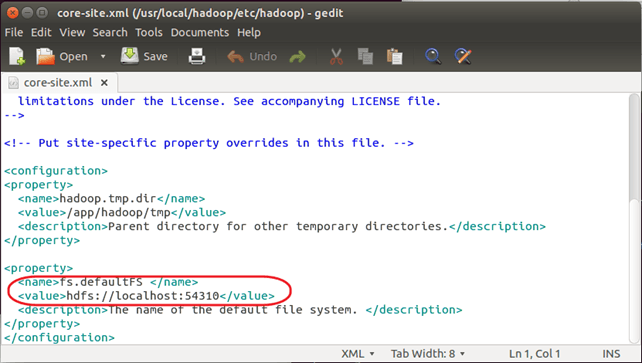
Task: Cut selection with scissors icon
Action: (336, 56)
